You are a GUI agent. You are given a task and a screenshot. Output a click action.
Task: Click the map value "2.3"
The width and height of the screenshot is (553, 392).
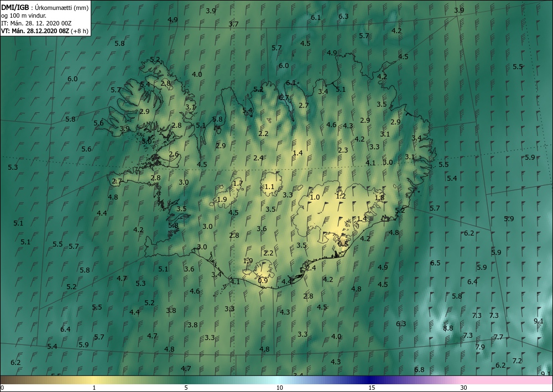point(343,150)
